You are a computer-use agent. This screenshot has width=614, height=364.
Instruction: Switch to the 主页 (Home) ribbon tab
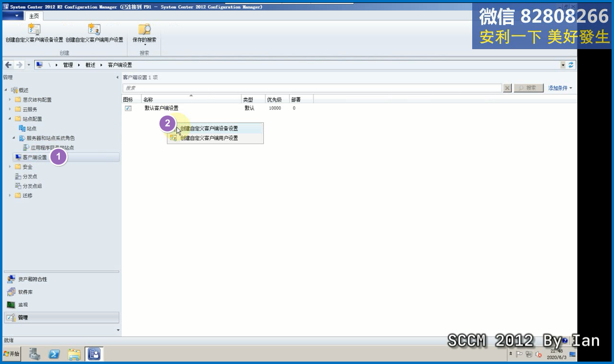34,16
